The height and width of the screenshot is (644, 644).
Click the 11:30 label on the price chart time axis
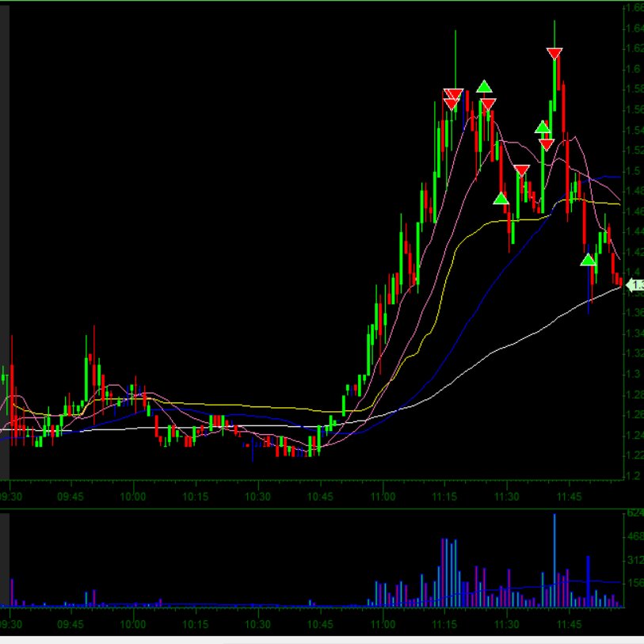[x=506, y=497]
